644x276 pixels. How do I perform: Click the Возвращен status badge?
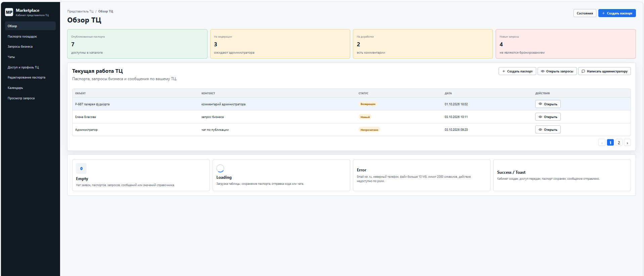[368, 104]
